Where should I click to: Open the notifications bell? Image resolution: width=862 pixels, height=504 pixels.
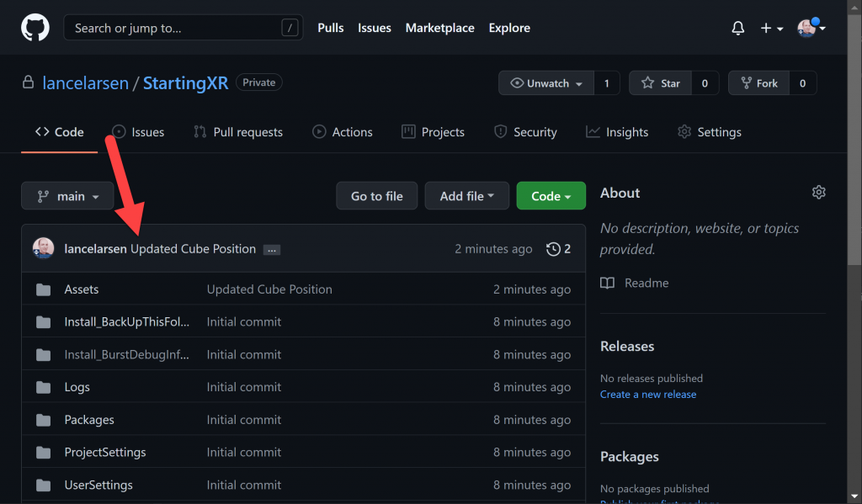737,28
